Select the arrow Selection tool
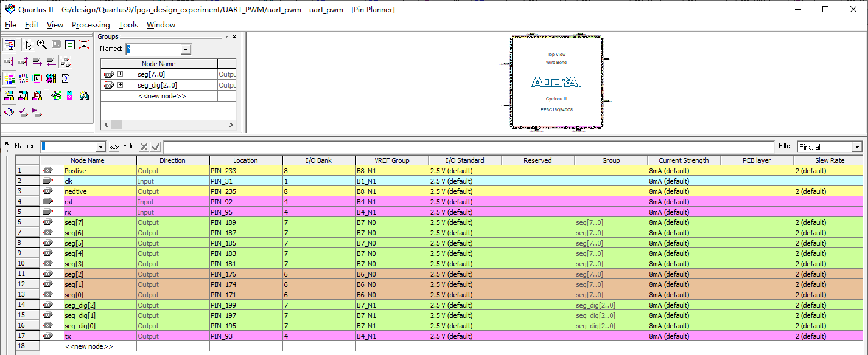Viewport: 868px width, 355px height. [x=29, y=44]
